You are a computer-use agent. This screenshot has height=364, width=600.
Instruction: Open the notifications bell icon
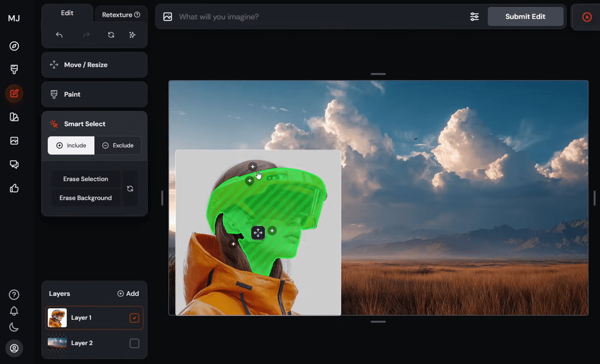click(14, 311)
